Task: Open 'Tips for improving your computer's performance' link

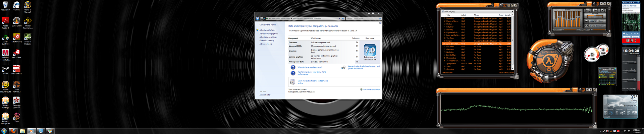Action: tap(312, 73)
